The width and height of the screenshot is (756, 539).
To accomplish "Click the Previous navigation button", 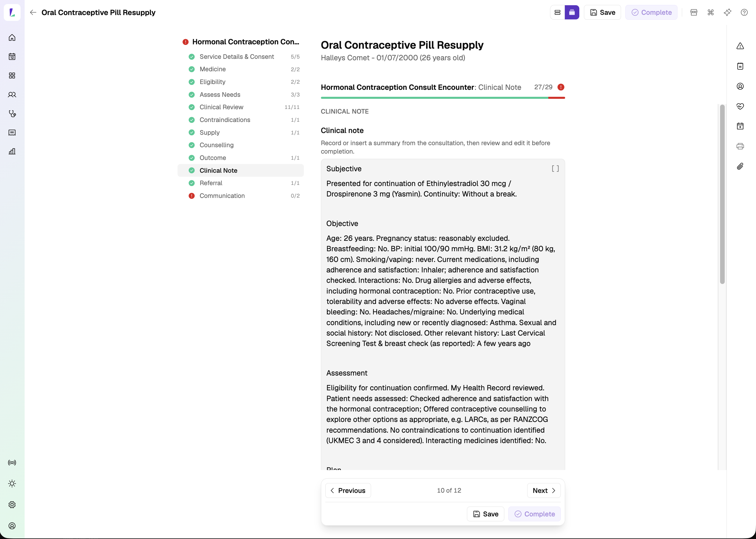I will [x=348, y=491].
